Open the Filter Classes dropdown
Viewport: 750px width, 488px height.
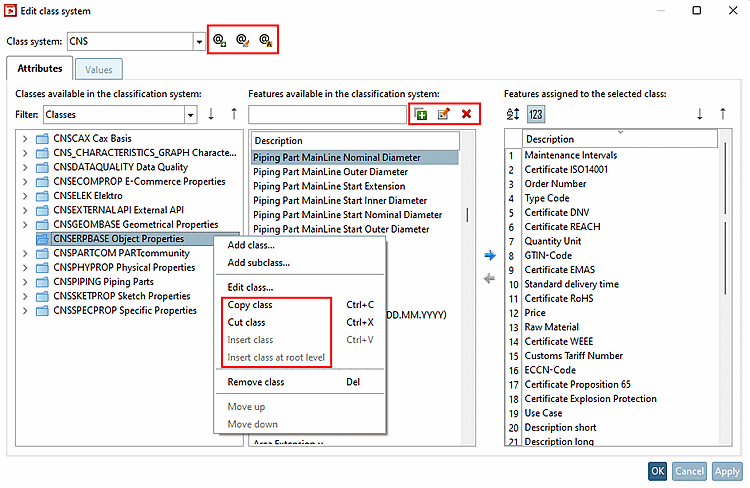click(x=191, y=115)
